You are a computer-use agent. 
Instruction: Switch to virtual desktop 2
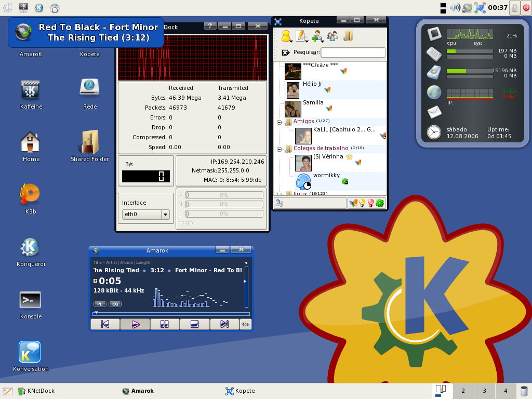pyautogui.click(x=463, y=391)
